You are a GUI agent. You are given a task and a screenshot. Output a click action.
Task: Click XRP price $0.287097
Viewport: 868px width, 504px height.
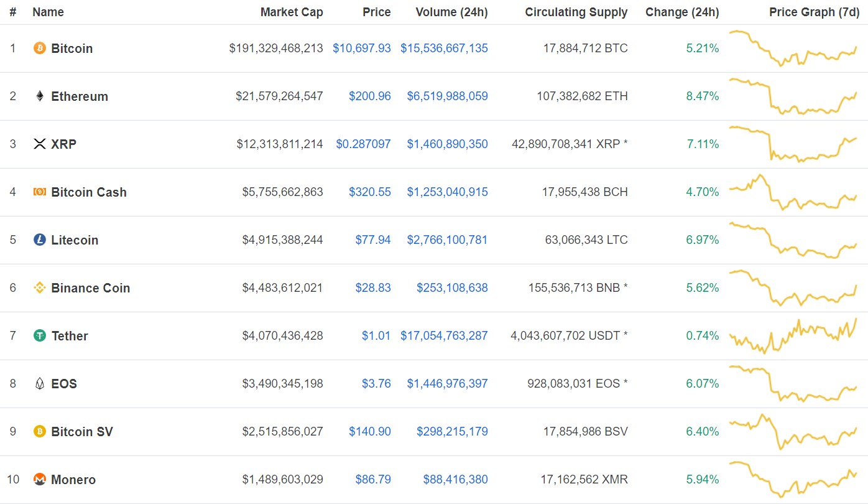[364, 144]
